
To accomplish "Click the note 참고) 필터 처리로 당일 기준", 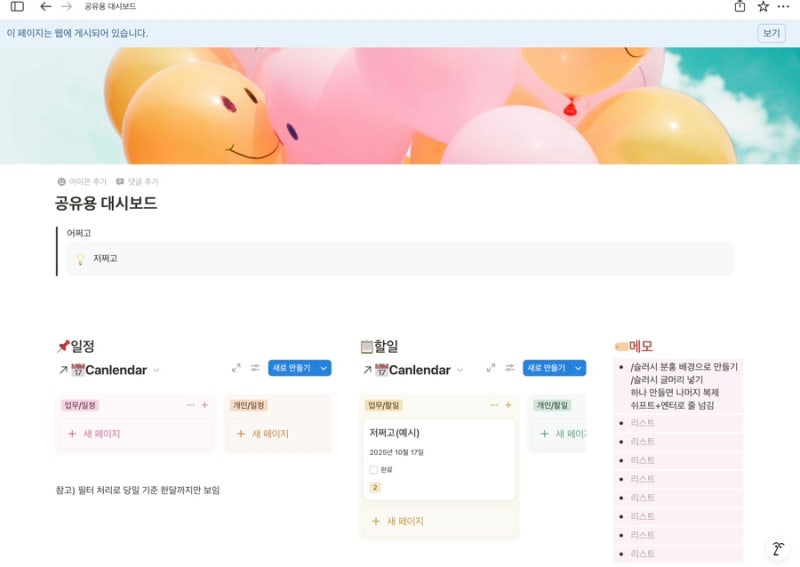I will coord(137,490).
